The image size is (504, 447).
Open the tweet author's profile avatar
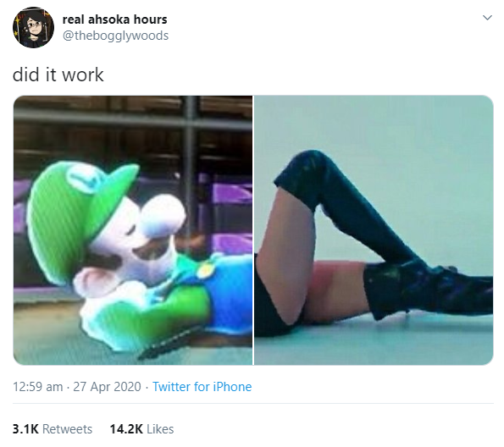(33, 28)
